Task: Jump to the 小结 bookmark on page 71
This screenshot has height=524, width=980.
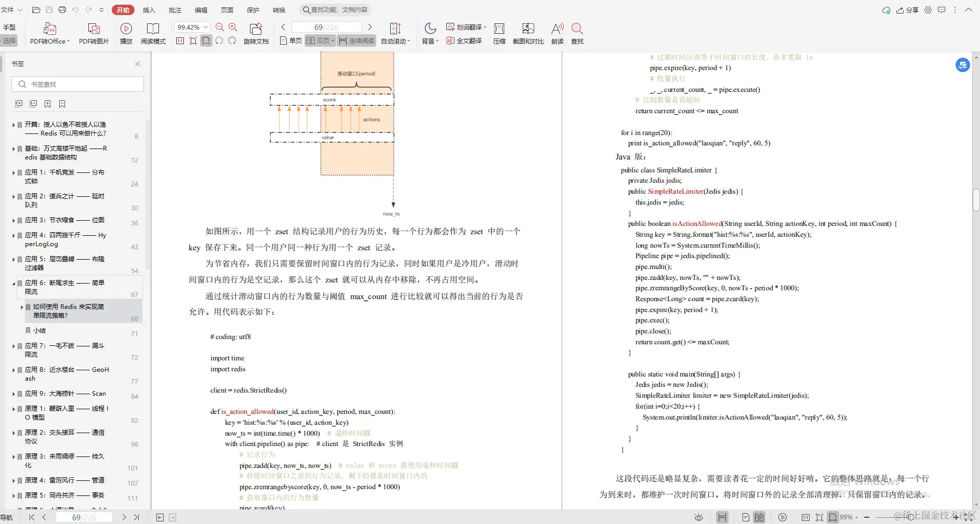Action: (38, 330)
